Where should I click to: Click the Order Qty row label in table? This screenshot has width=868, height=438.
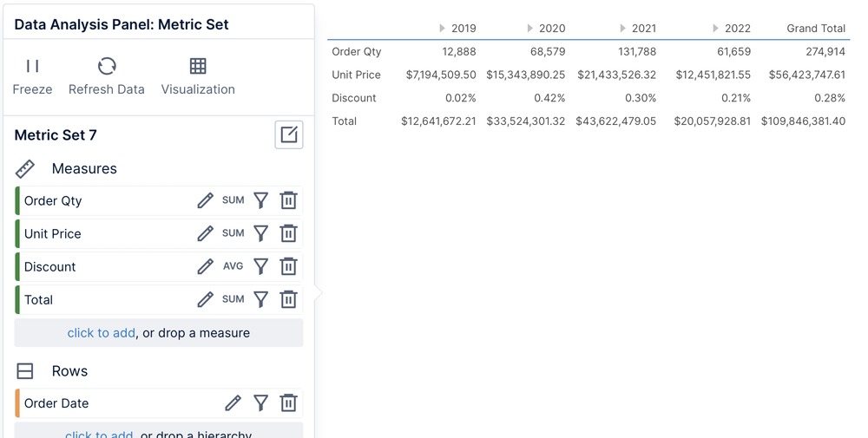click(x=357, y=51)
